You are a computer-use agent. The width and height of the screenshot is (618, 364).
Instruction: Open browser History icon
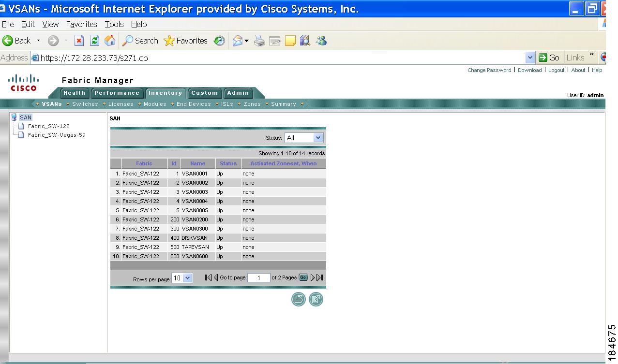tap(220, 41)
